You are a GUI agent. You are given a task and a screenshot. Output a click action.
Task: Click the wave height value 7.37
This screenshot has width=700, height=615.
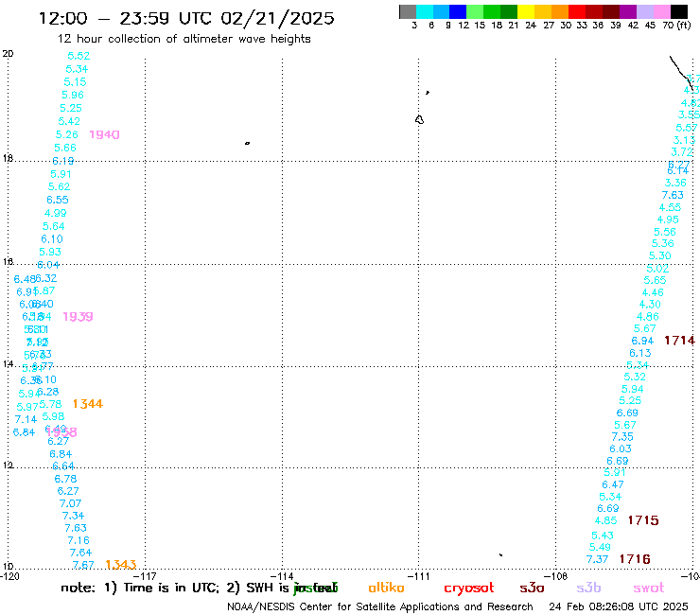(x=597, y=559)
